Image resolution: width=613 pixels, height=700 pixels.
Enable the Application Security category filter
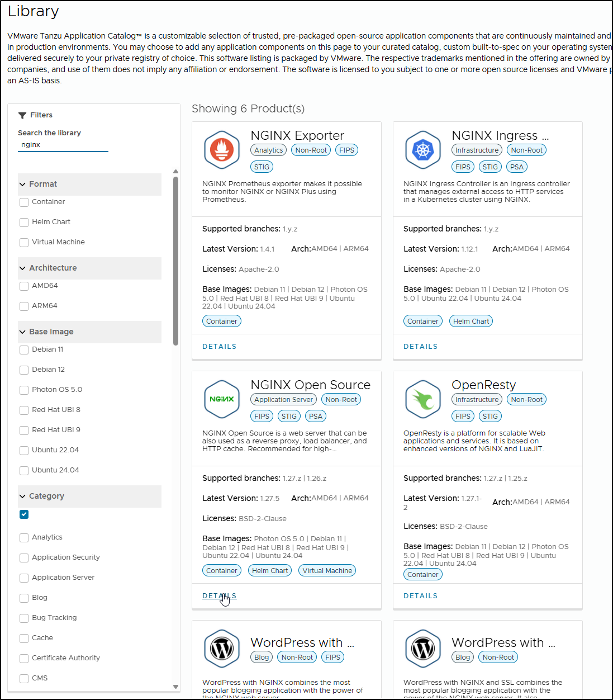(24, 558)
